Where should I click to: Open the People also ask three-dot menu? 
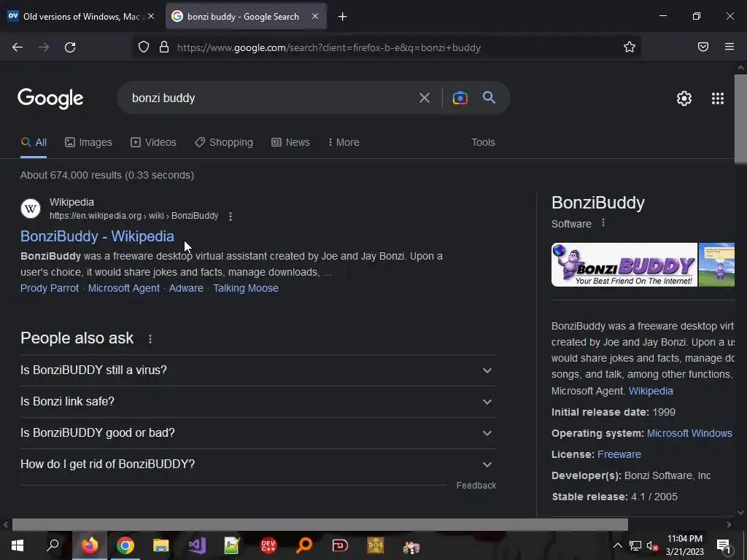150,338
